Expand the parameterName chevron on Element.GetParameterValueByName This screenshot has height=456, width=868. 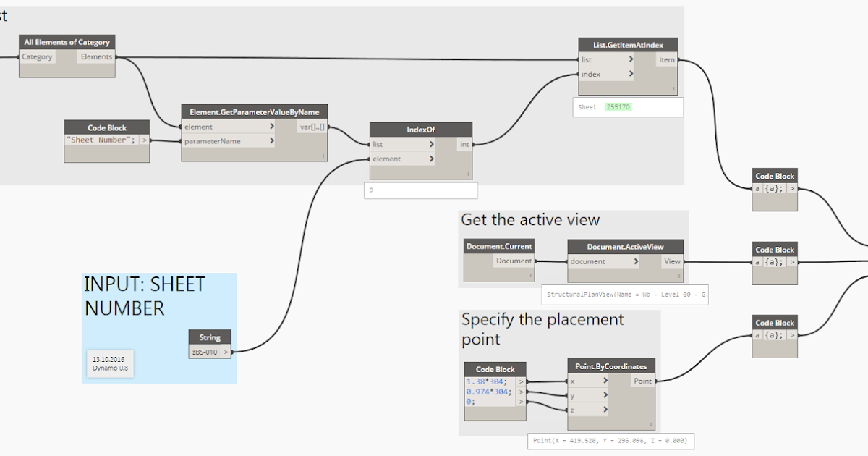click(271, 141)
